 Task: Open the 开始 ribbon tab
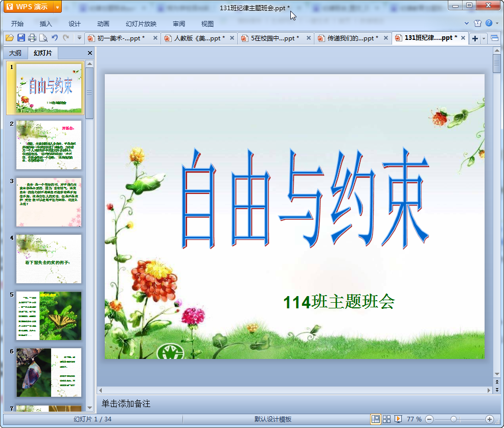[17, 24]
